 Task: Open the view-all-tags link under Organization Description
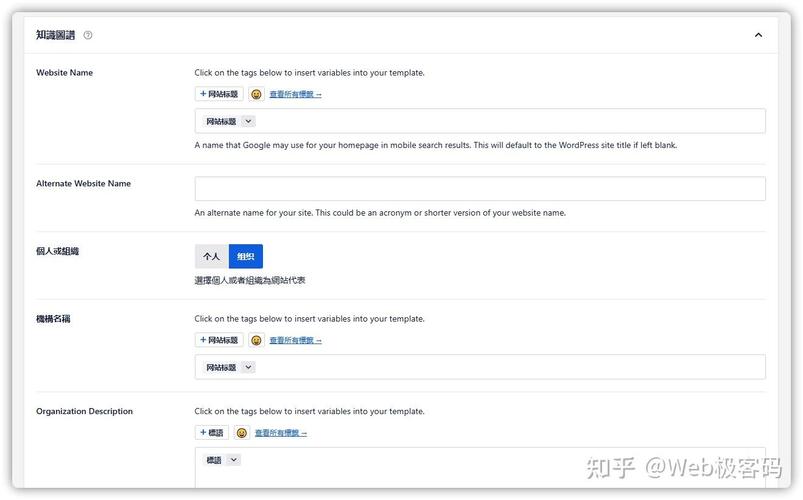281,433
